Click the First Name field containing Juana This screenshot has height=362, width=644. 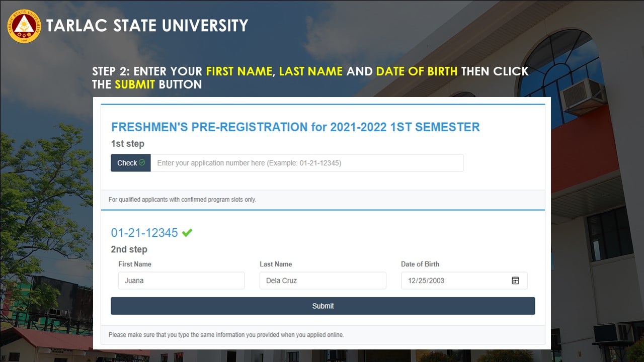pos(181,281)
